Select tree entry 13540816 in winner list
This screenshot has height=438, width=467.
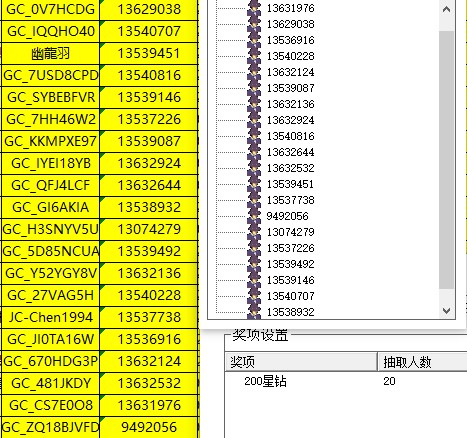tap(290, 136)
